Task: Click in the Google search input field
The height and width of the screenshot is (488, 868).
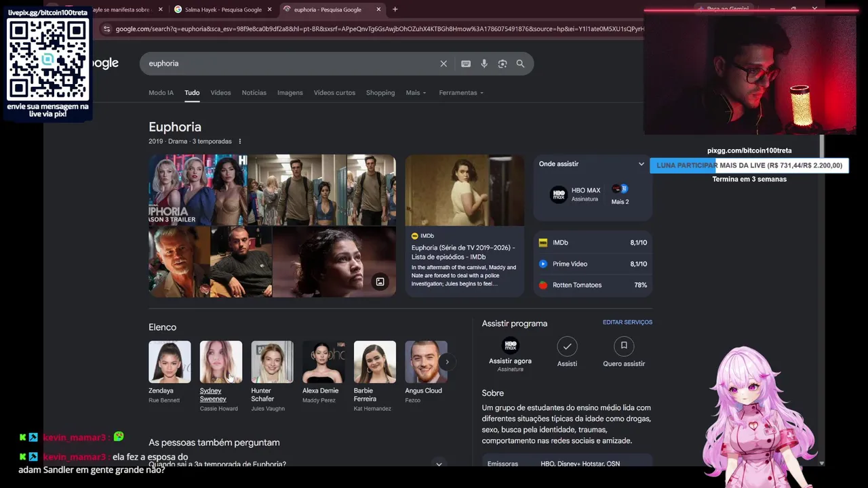Action: (292, 64)
